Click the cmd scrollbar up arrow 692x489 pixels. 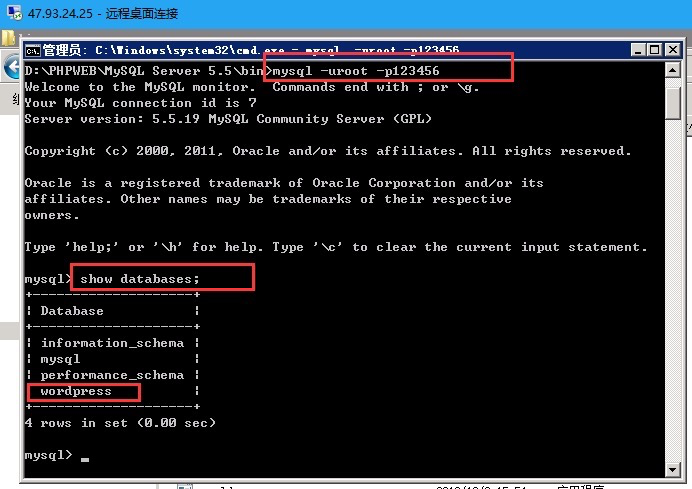[672, 70]
